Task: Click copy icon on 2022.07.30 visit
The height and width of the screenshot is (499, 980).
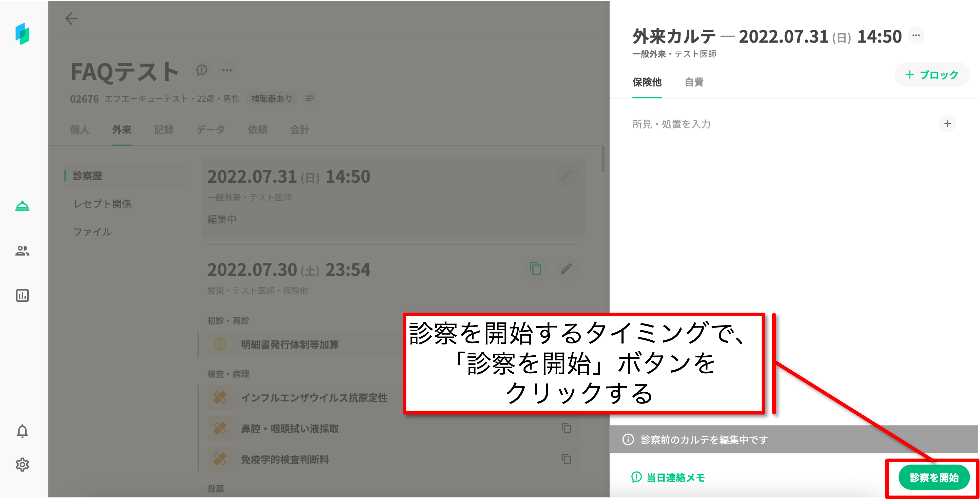Action: (x=535, y=268)
